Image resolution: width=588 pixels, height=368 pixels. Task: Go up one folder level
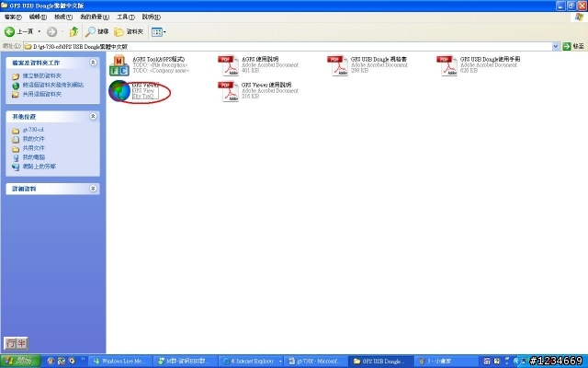[73, 32]
